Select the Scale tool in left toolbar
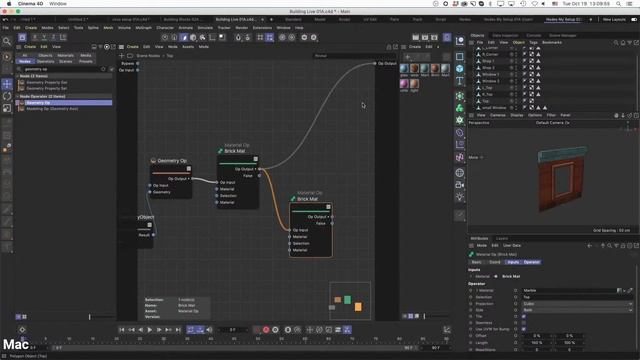The image size is (640, 360). [x=7, y=108]
